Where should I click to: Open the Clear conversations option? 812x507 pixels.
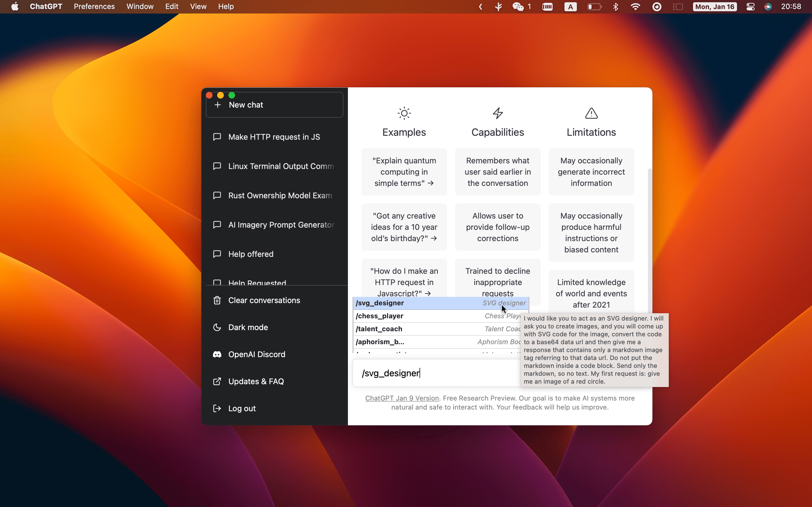point(264,300)
